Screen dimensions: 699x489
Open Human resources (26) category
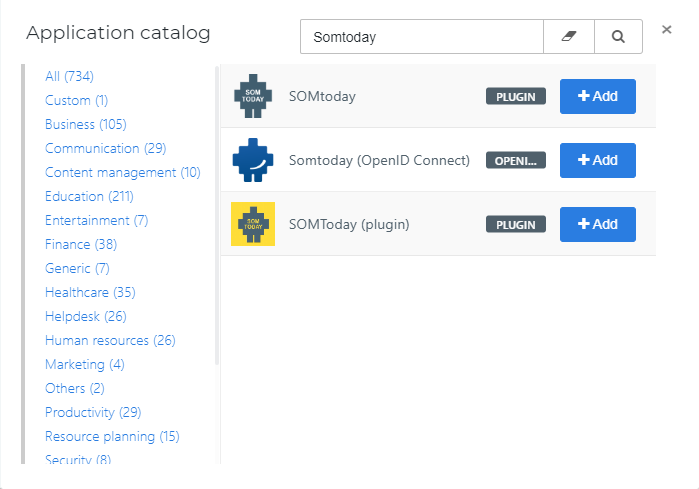coord(110,341)
